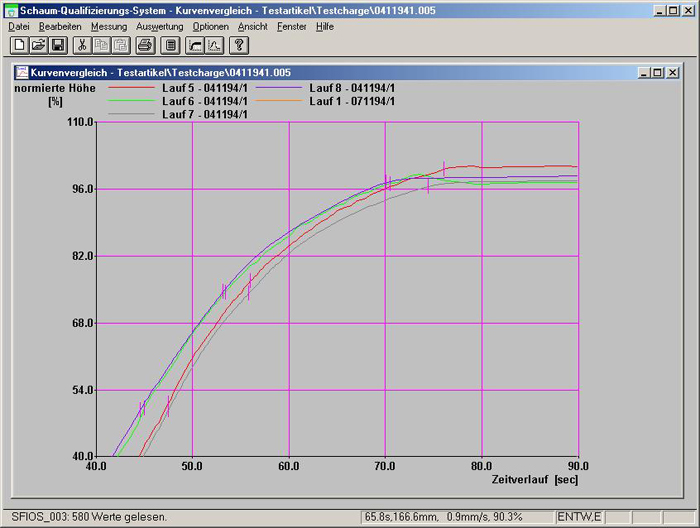Click the 54.0 y-axis label
Screen dimensions: 700x528
[83, 390]
